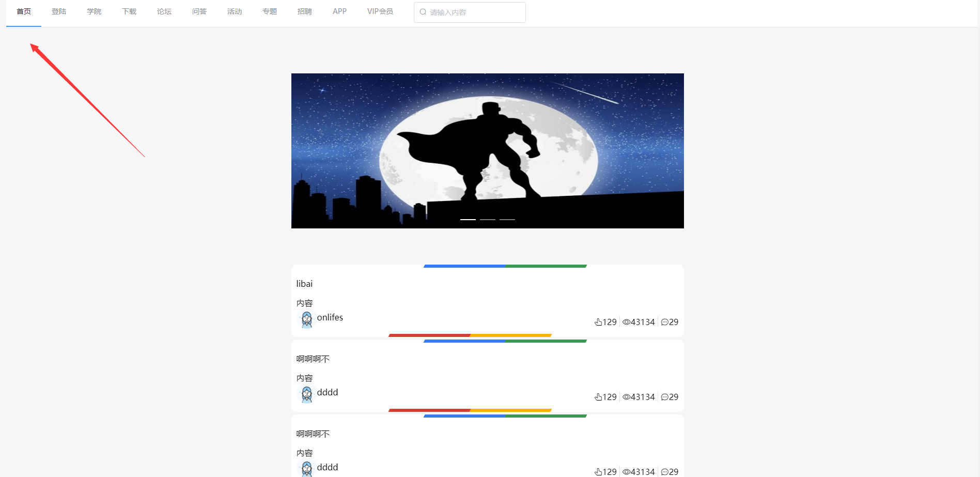Open comments via the middle post's bubble icon

[x=665, y=397]
